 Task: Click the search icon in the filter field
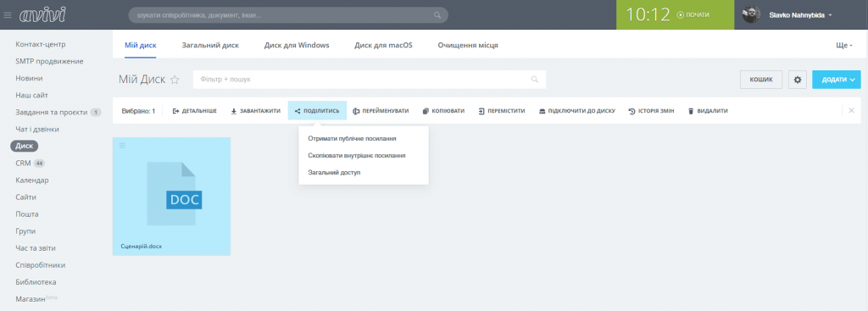tap(535, 80)
